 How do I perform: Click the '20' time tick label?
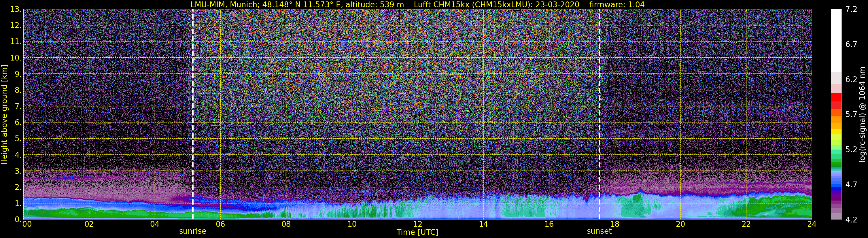click(x=680, y=224)
